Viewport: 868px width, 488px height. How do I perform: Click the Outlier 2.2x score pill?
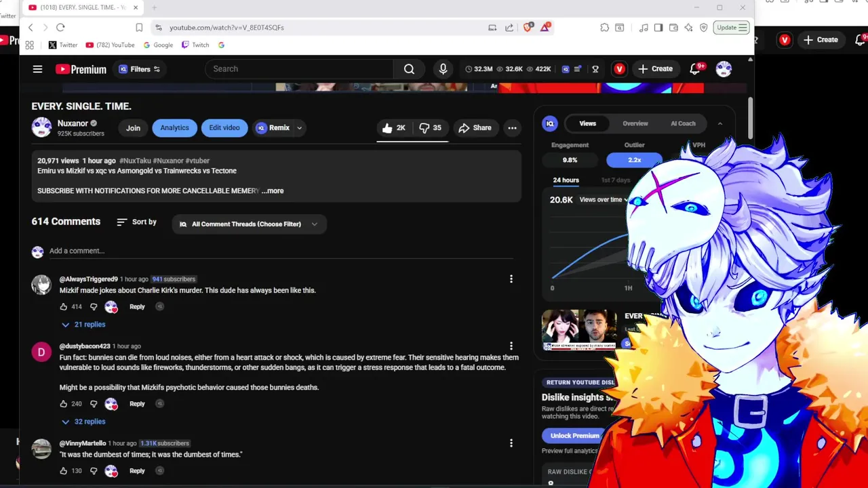tap(634, 160)
